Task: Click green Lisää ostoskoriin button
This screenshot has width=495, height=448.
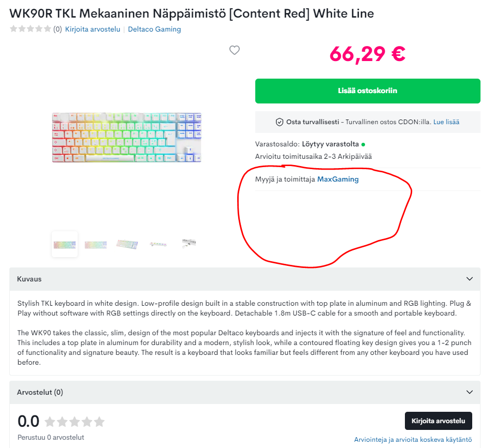Action: click(x=368, y=91)
